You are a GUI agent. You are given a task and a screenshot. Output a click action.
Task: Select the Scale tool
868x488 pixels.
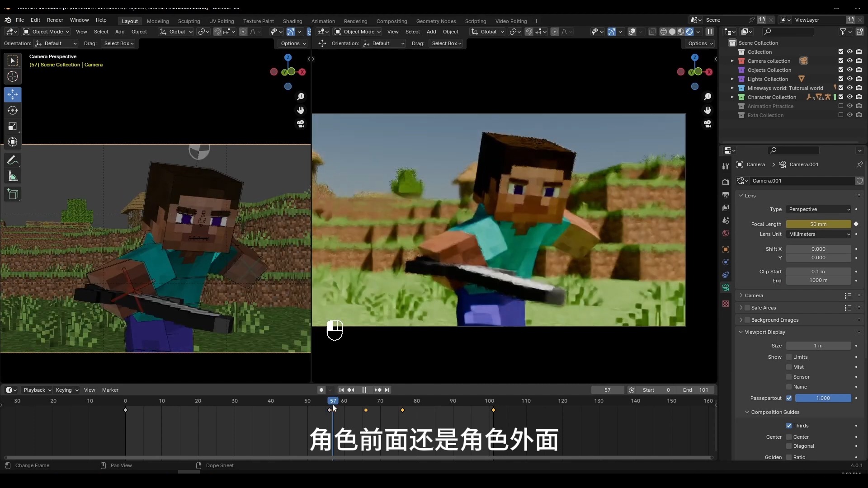coord(13,127)
